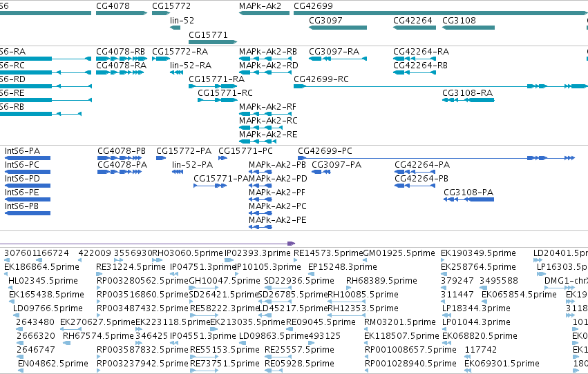Select EST LD09766.5prime
Screen dimensions: 588x374
(16, 315)
